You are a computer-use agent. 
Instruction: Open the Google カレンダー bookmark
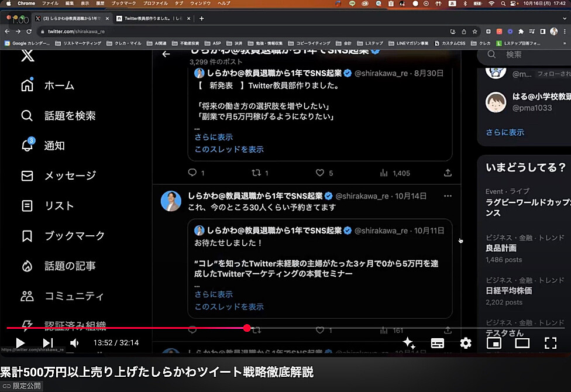[x=27, y=43]
